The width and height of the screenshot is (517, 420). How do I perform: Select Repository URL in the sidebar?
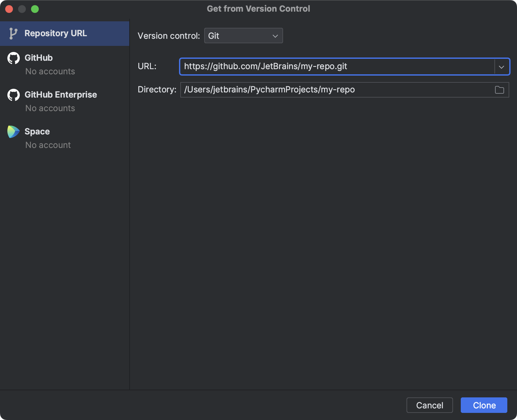tap(56, 33)
